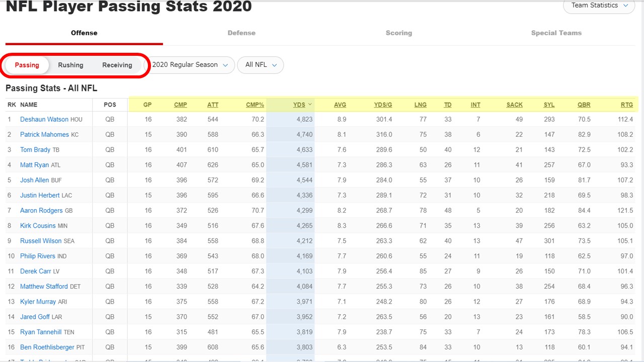The image size is (644, 362).
Task: Select the Receiving stats toggle
Action: pos(117,65)
